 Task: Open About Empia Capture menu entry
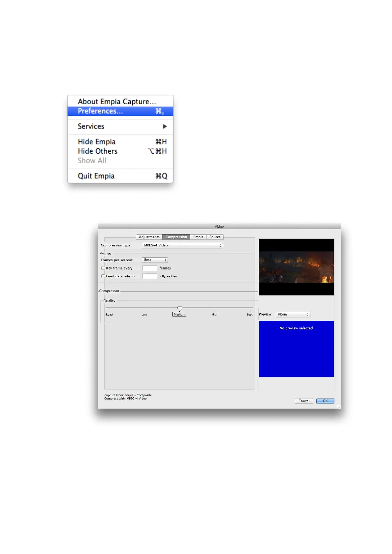120,101
